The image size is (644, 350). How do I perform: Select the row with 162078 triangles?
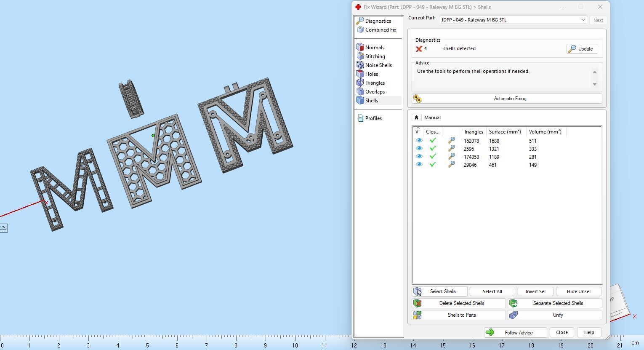click(x=507, y=141)
